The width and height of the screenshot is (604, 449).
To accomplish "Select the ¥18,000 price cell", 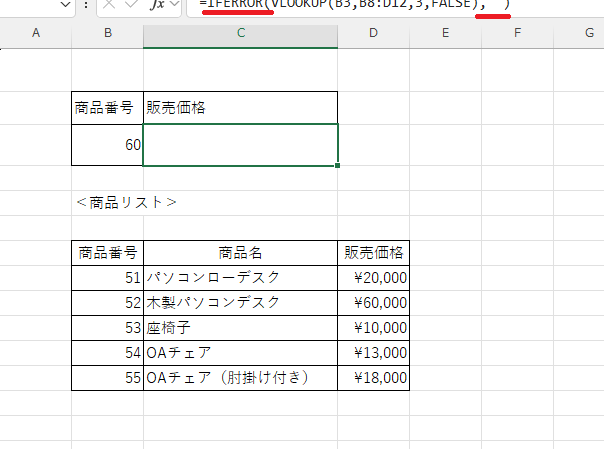I will 373,378.
